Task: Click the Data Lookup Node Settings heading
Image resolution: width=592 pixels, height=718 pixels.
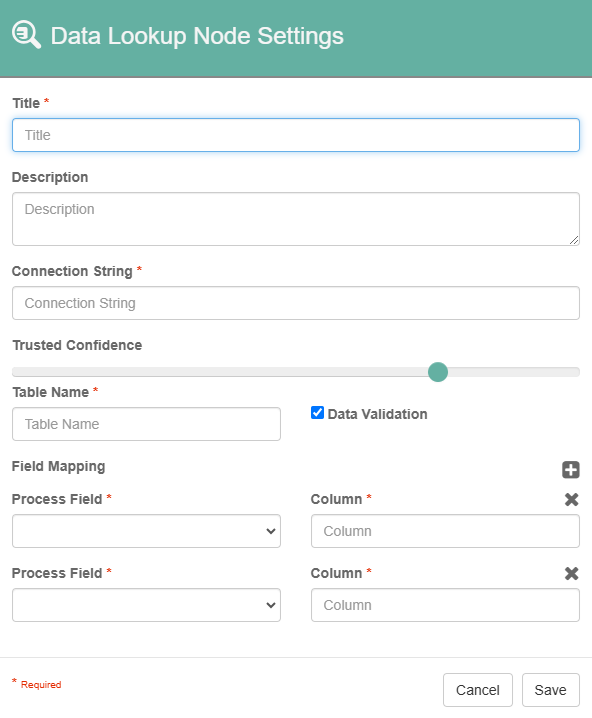Action: point(197,36)
